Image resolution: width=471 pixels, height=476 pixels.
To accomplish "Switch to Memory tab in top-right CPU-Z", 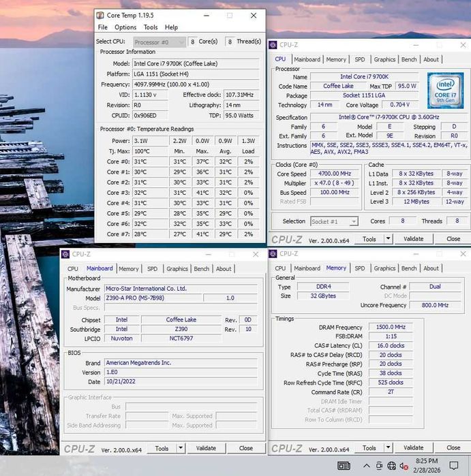I will [x=336, y=59].
